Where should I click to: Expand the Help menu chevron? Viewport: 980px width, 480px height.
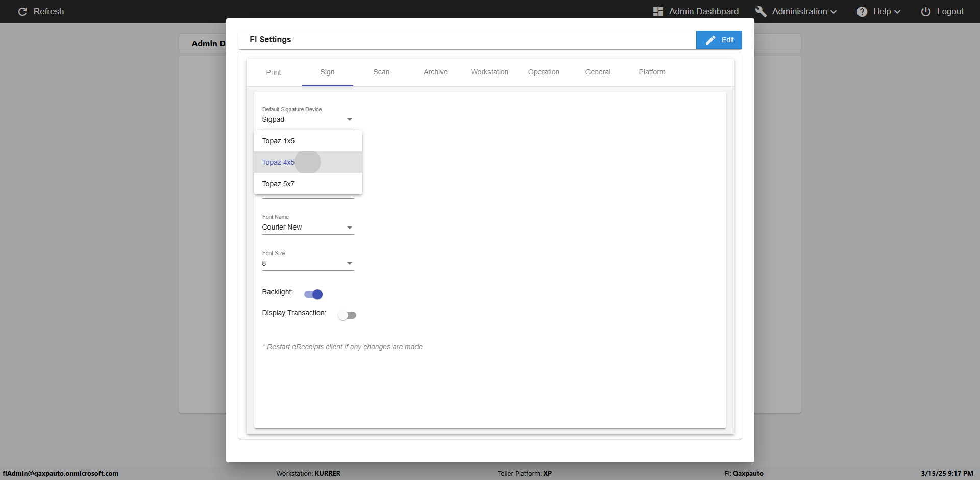(x=897, y=12)
